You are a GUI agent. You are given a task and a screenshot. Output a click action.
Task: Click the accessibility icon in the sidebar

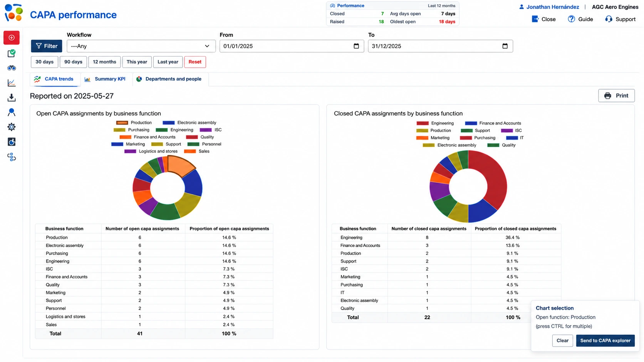pyautogui.click(x=12, y=142)
